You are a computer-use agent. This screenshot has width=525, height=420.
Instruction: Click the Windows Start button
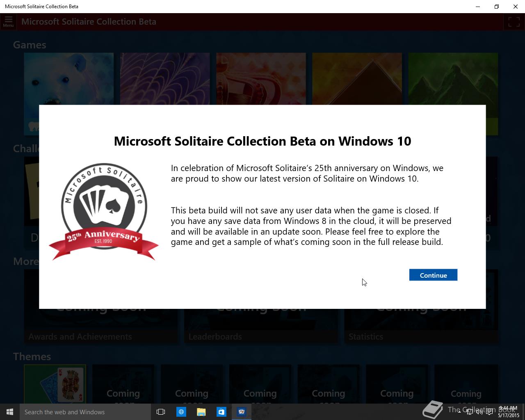click(x=10, y=412)
